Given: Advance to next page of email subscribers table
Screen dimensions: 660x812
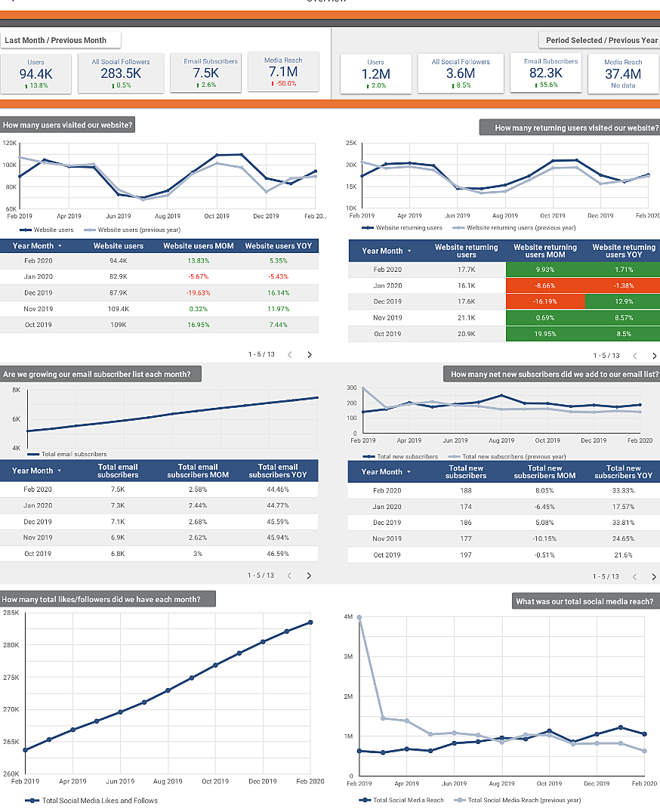Looking at the screenshot, I should [309, 576].
